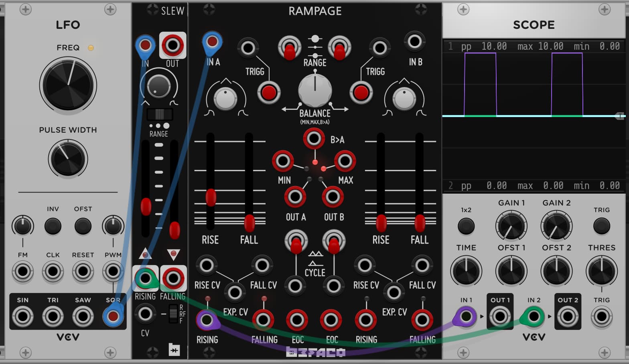This screenshot has width=629, height=364.
Task: Click the LFO PULSE WIDTH knob
Action: 68,159
